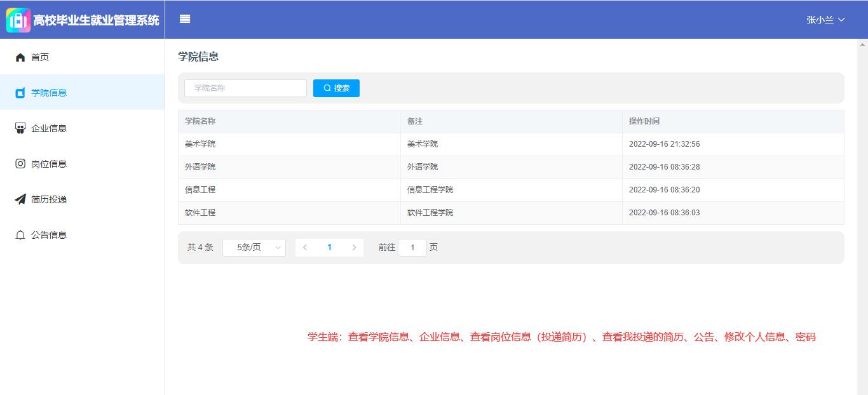Select page number 1 in pagination
Viewport: 868px width, 395px height.
[329, 248]
